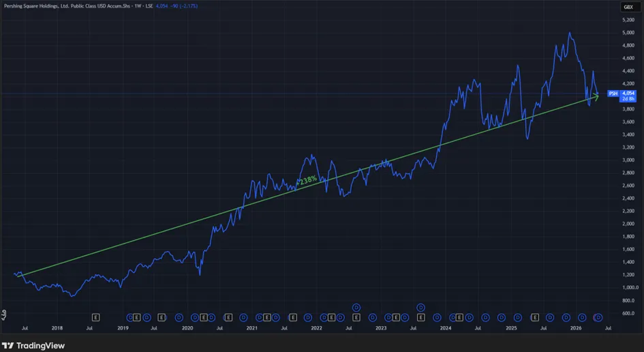Click the 2,000 price scale label
644x352 pixels.
click(x=628, y=224)
